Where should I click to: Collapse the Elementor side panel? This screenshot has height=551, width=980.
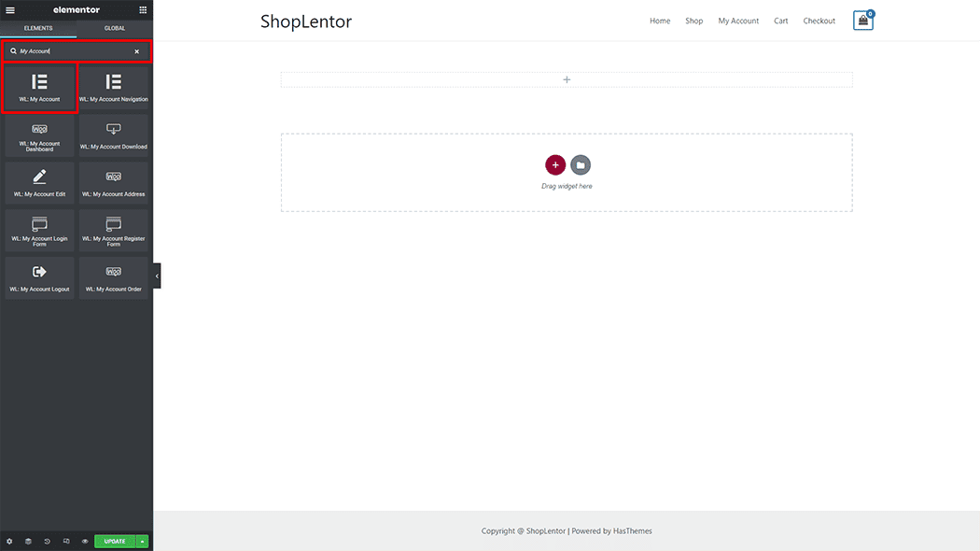point(157,275)
